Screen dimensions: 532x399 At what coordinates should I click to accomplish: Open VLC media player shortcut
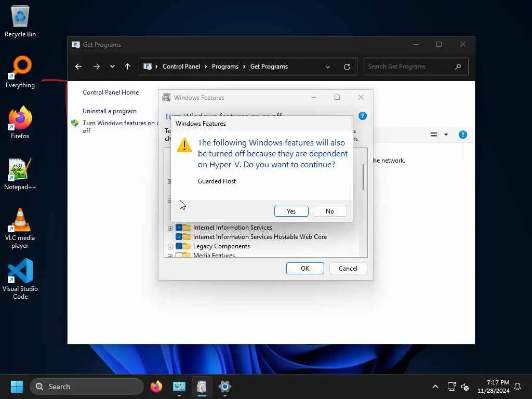20,228
